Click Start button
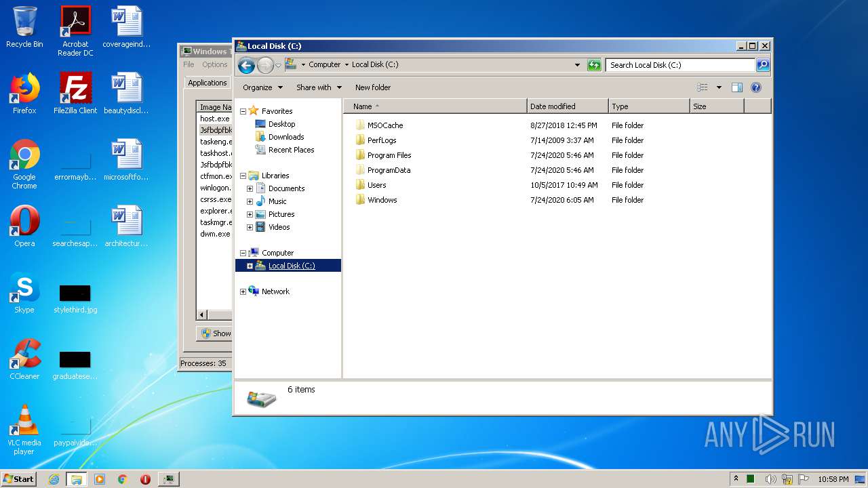Viewport: 868px width, 488px height. 18,479
